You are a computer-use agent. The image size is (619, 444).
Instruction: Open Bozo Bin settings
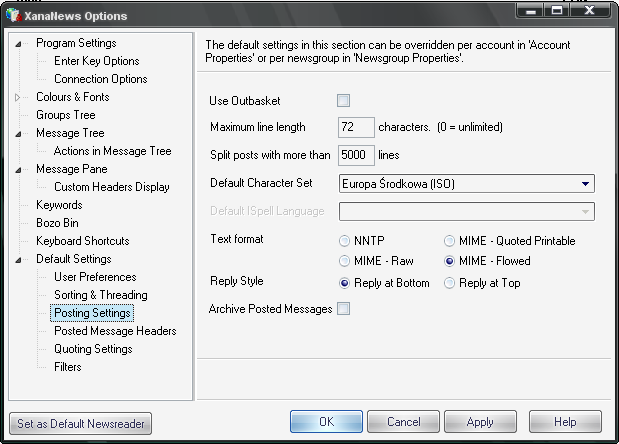(57, 223)
